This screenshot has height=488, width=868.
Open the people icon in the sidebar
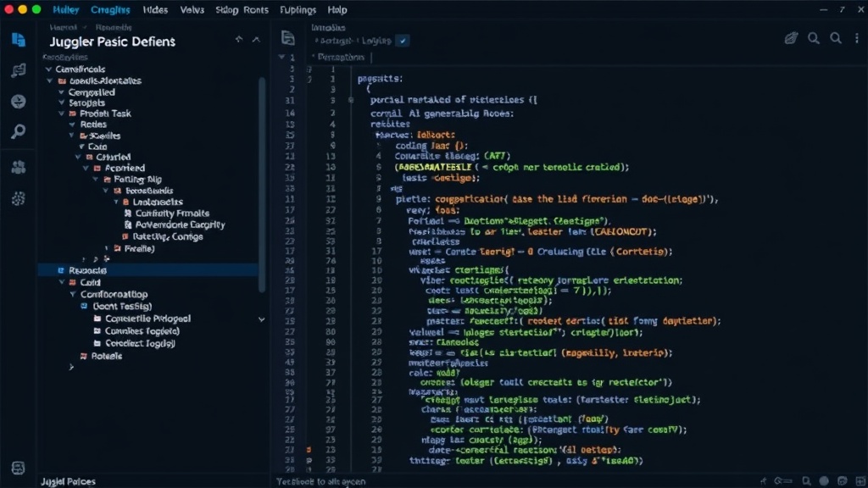(19, 167)
